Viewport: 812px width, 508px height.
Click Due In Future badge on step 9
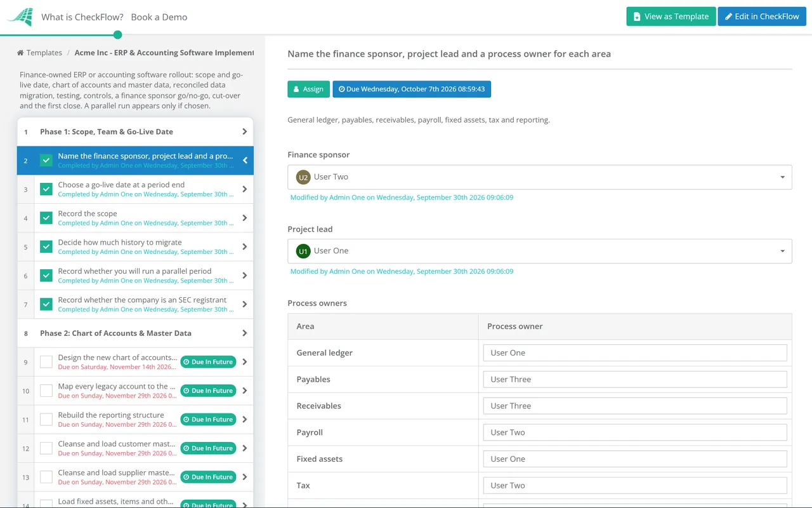tap(208, 362)
